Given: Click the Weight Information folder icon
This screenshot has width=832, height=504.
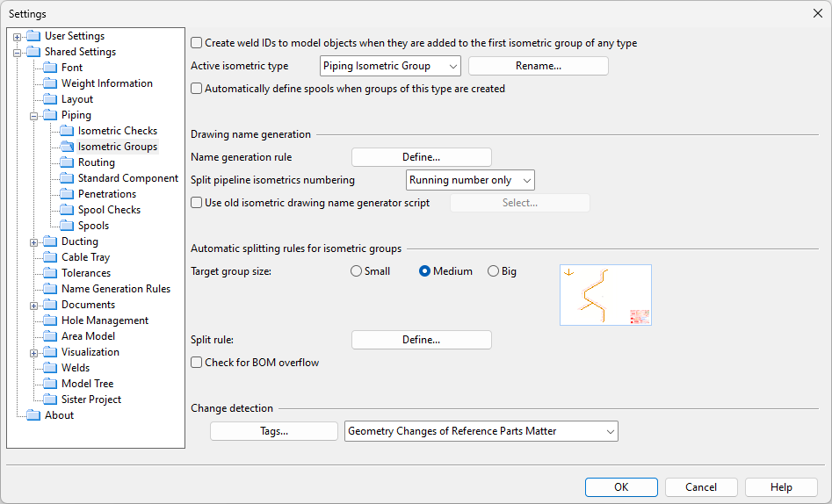Looking at the screenshot, I should (51, 83).
